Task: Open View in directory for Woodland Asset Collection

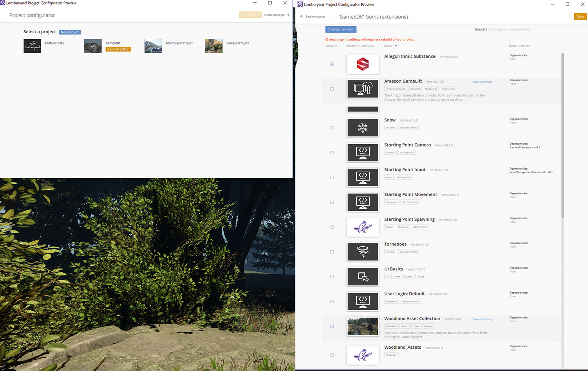Action: pyautogui.click(x=482, y=319)
